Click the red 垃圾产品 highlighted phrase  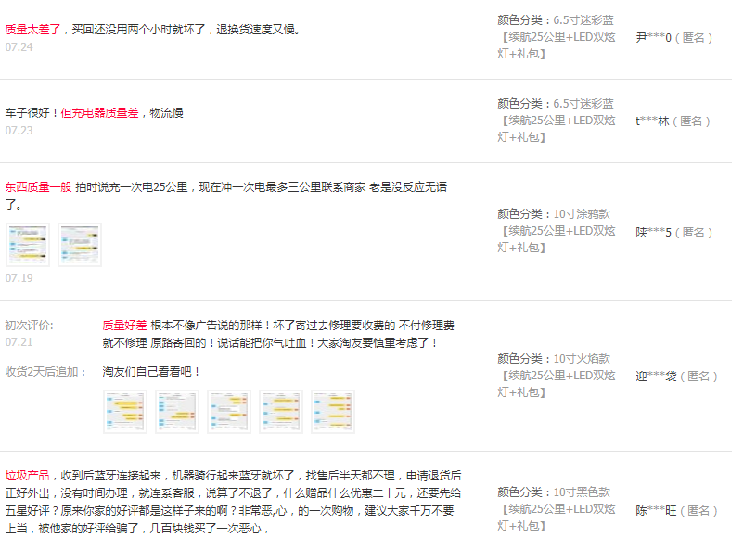pyautogui.click(x=28, y=475)
